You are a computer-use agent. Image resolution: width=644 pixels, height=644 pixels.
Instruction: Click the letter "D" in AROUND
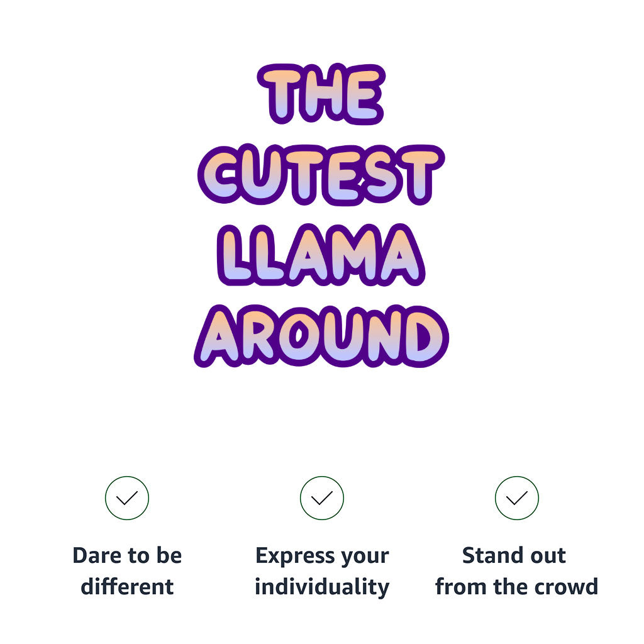pos(423,335)
